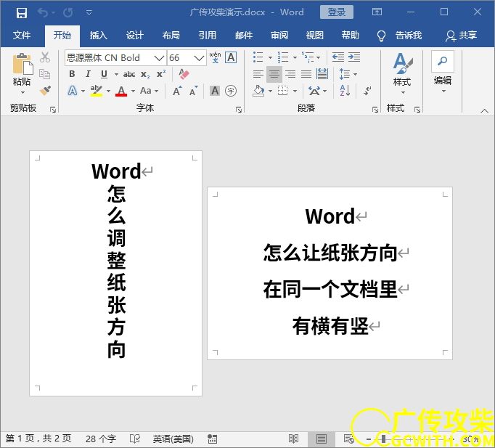Toggle superscript formatting
Screen dimensions: 495x448
point(161,74)
